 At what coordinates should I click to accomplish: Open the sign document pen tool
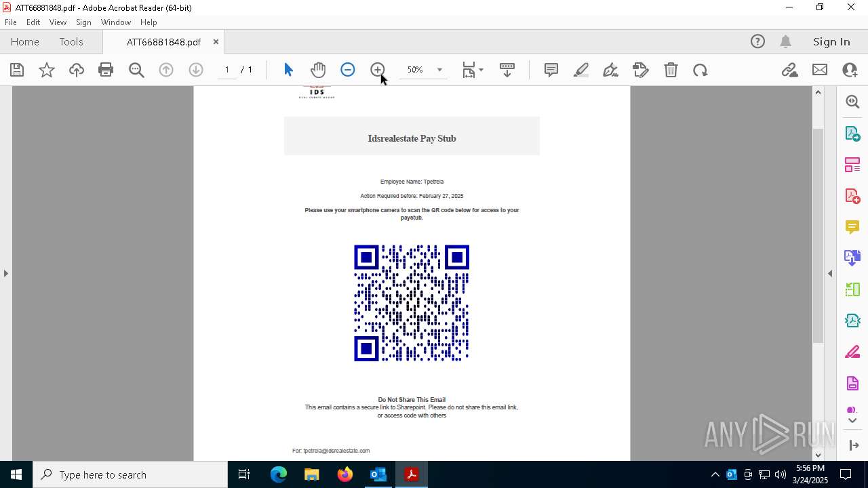(611, 70)
